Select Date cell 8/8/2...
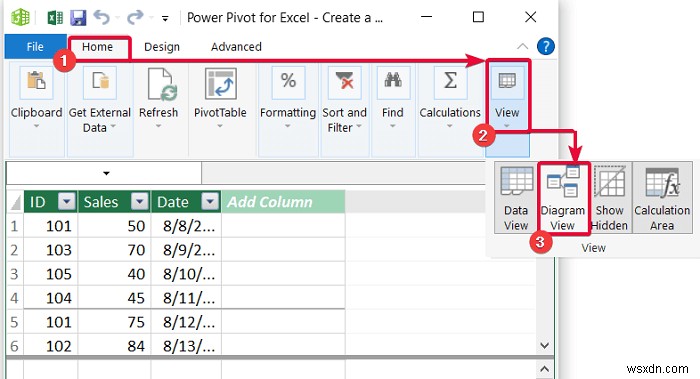This screenshot has width=700, height=379. coord(186,226)
